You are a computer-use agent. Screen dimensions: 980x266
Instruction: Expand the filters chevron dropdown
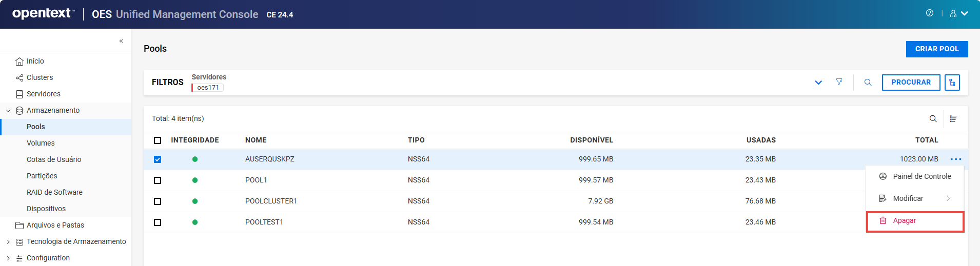pos(818,83)
